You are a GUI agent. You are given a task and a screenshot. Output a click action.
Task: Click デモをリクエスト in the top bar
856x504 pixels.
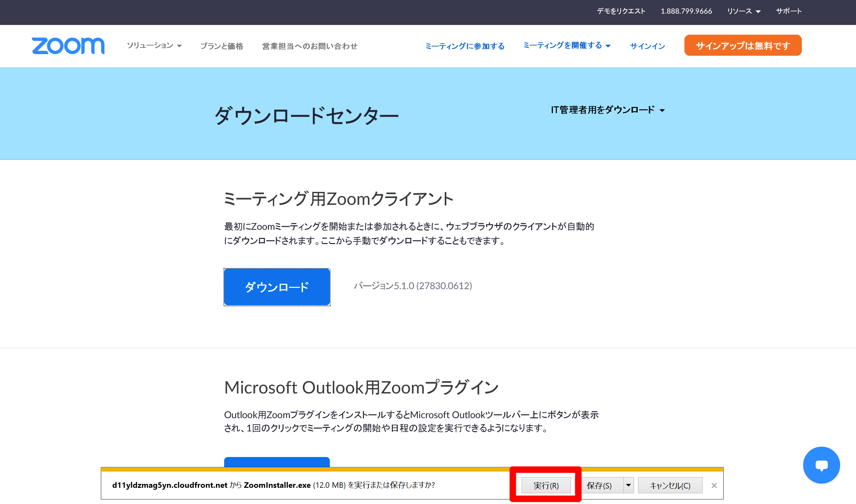(621, 11)
